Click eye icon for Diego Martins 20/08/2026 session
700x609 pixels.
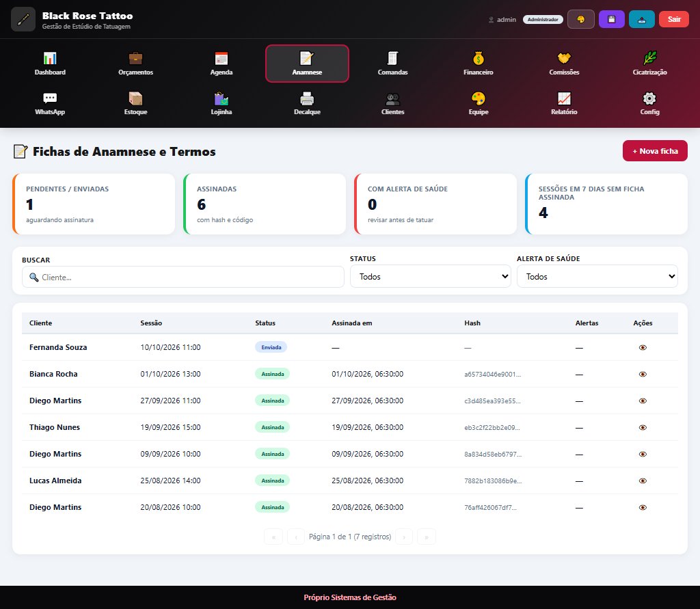[643, 507]
